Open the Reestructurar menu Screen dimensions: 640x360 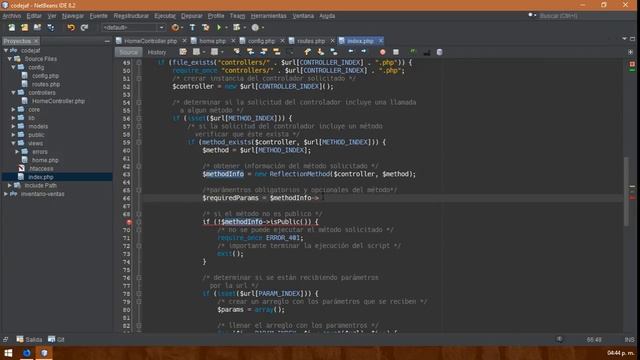point(131,16)
